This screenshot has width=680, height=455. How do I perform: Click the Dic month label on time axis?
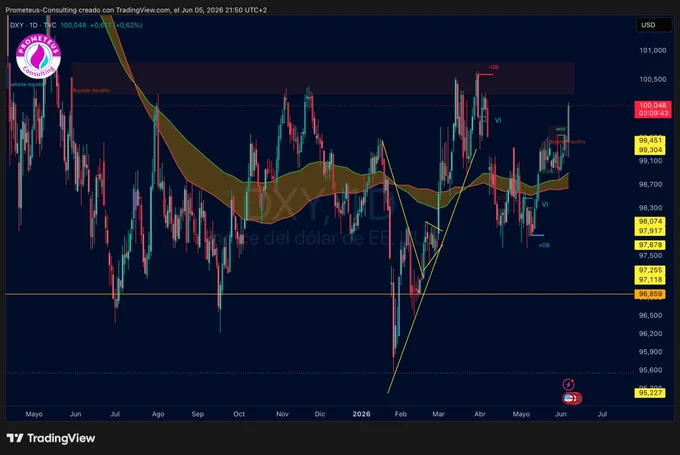320,414
